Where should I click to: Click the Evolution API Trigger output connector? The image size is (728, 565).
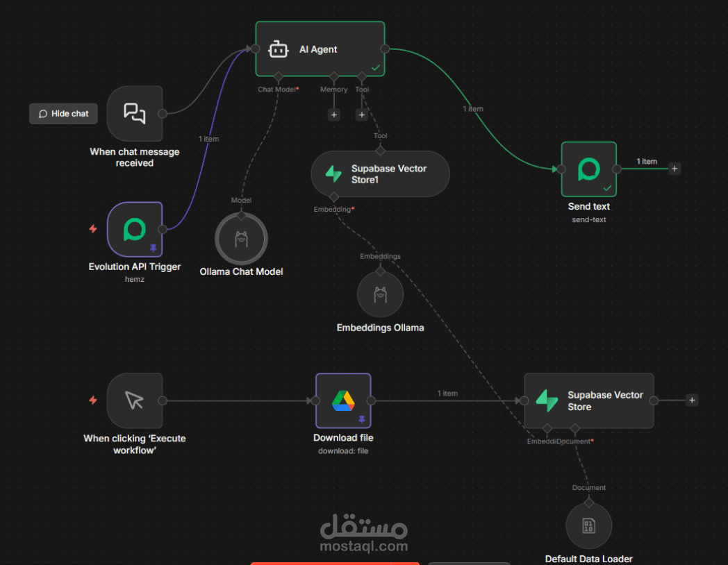(163, 229)
